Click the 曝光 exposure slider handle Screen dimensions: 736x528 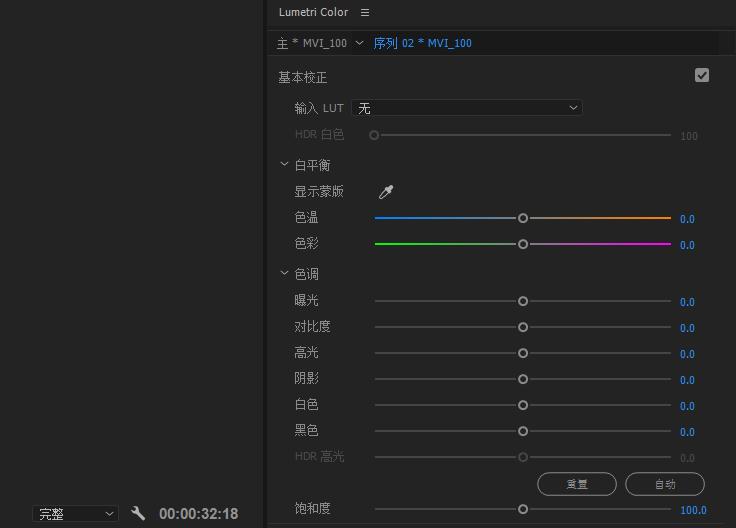[523, 301]
